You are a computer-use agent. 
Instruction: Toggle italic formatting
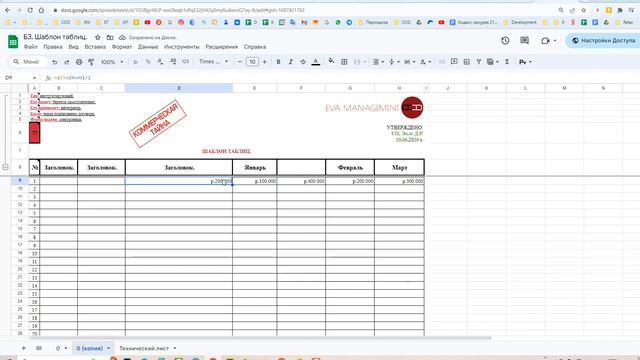[x=291, y=62]
